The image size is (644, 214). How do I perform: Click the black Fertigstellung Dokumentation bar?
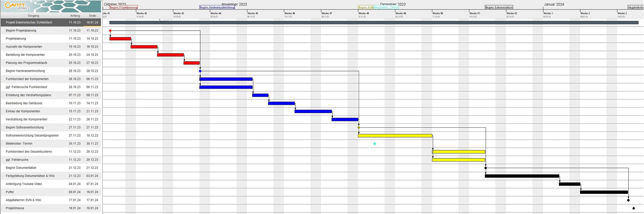[522, 176]
